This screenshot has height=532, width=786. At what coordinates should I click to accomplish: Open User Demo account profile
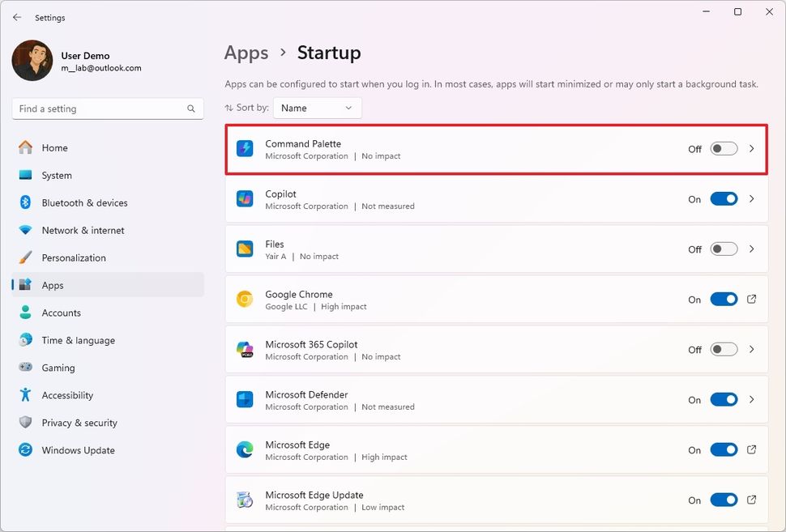click(x=77, y=62)
